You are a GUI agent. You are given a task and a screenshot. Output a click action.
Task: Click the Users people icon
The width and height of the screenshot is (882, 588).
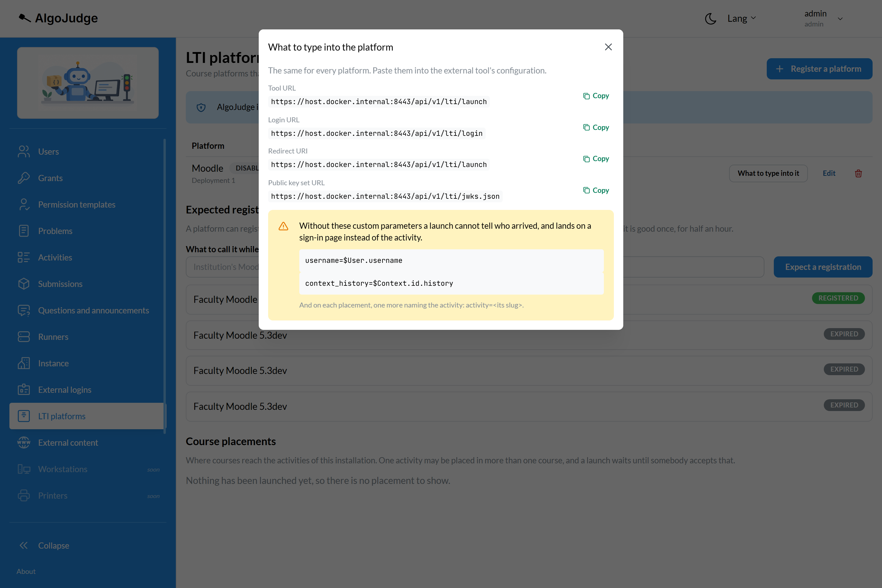tap(24, 151)
